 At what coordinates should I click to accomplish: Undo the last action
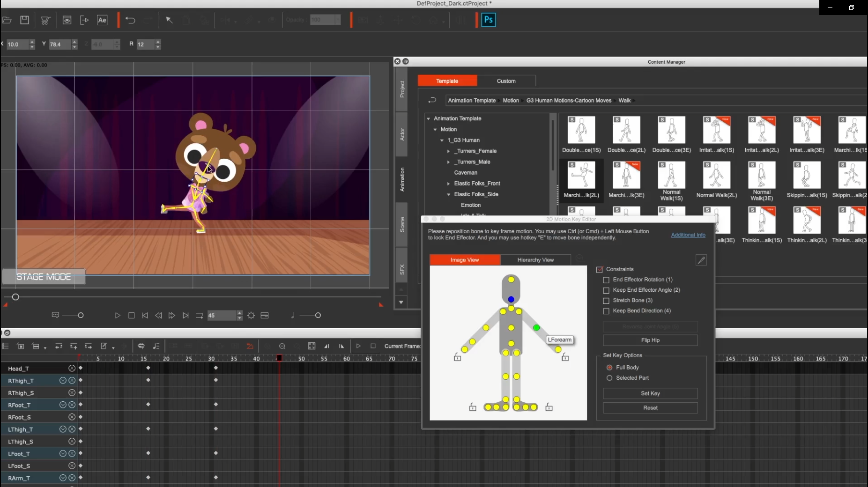130,20
